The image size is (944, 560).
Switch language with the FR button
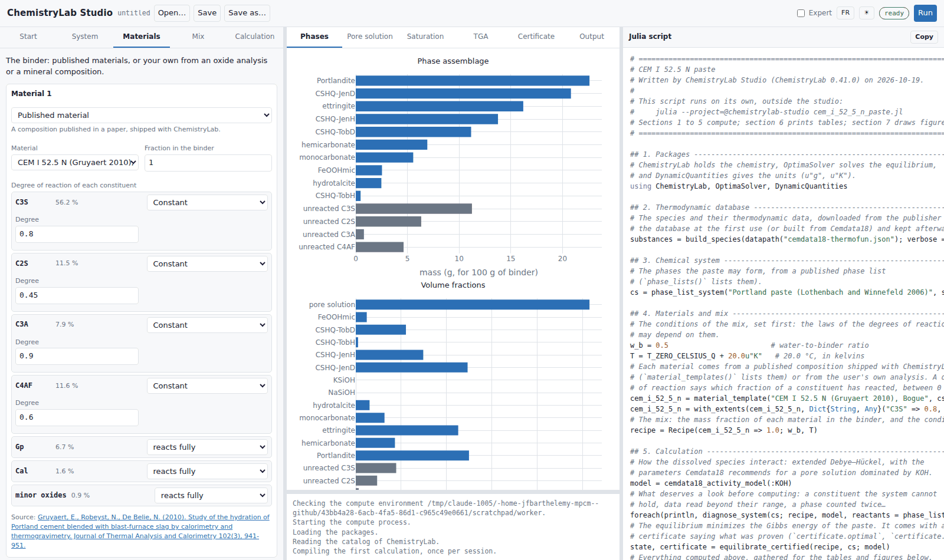(845, 13)
